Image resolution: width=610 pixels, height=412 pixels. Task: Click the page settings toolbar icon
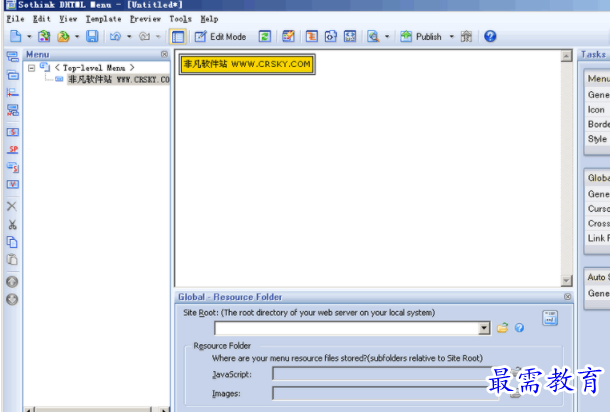[331, 37]
